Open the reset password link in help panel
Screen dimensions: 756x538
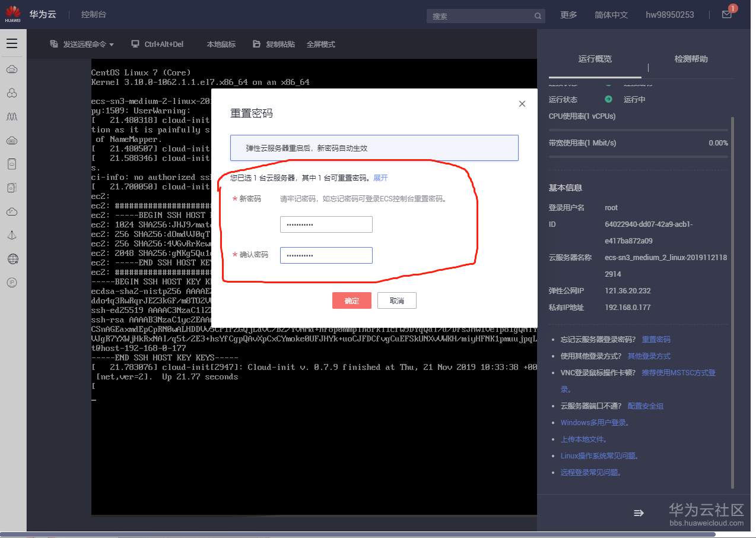pyautogui.click(x=656, y=340)
